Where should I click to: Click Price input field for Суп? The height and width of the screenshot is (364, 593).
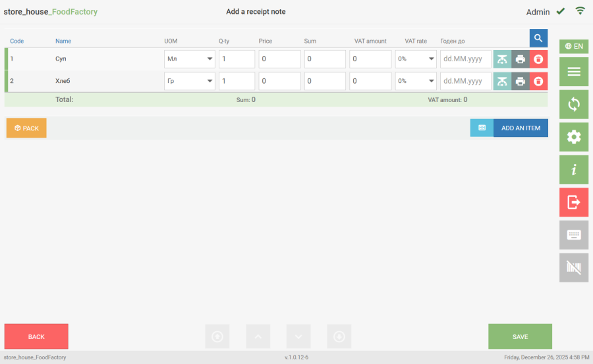pos(279,59)
